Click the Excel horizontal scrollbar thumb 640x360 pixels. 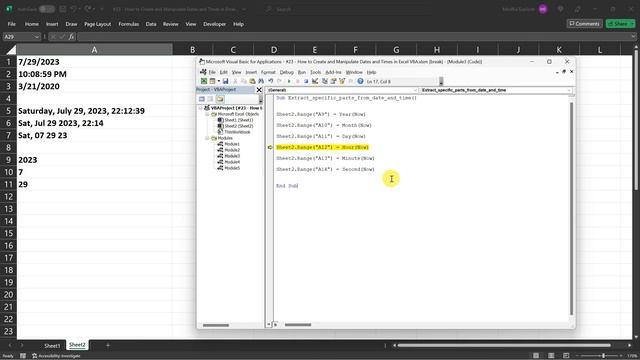pos(504,345)
